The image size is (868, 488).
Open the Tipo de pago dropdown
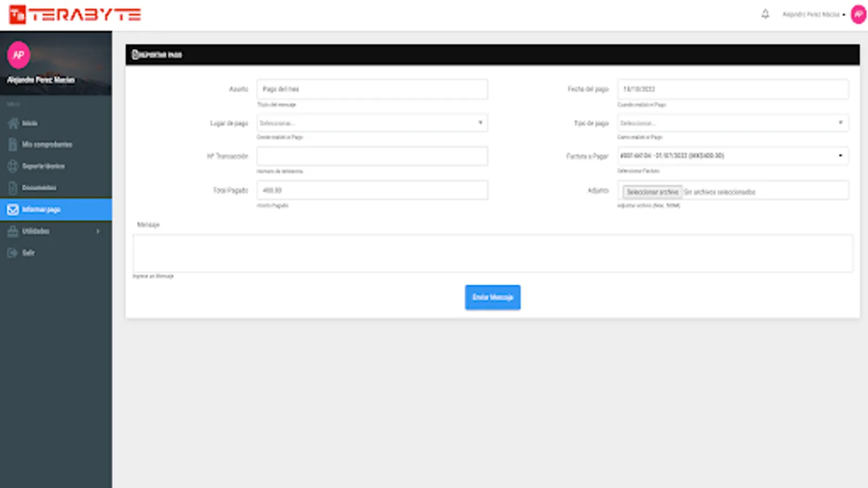pyautogui.click(x=733, y=123)
